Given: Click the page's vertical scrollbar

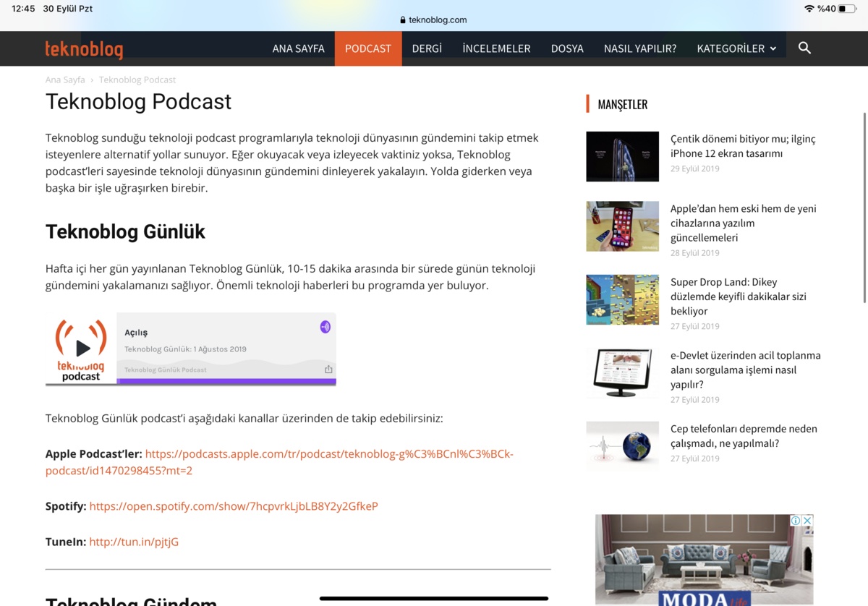Looking at the screenshot, I should (x=864, y=208).
